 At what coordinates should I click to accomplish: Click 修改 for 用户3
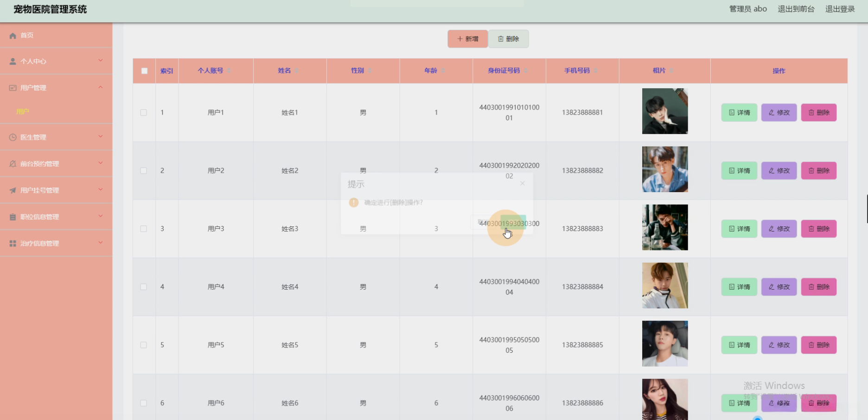coord(779,229)
